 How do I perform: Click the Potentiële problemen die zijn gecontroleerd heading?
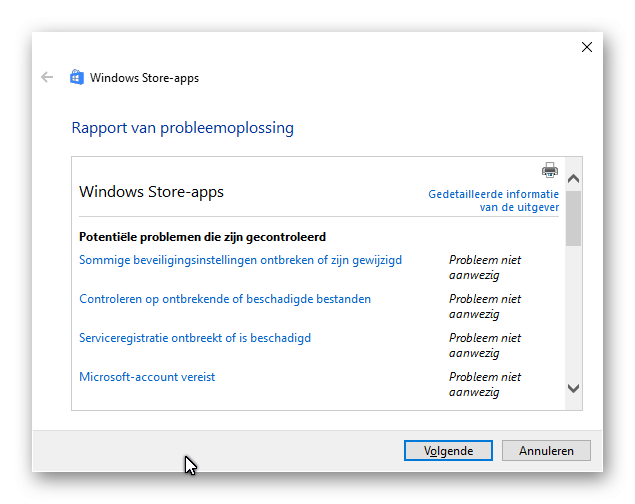pyautogui.click(x=202, y=237)
